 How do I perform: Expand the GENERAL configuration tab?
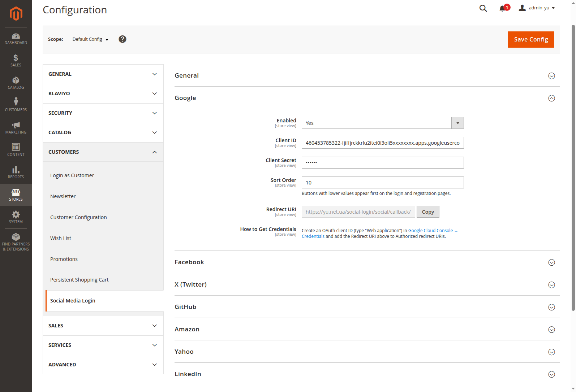103,74
